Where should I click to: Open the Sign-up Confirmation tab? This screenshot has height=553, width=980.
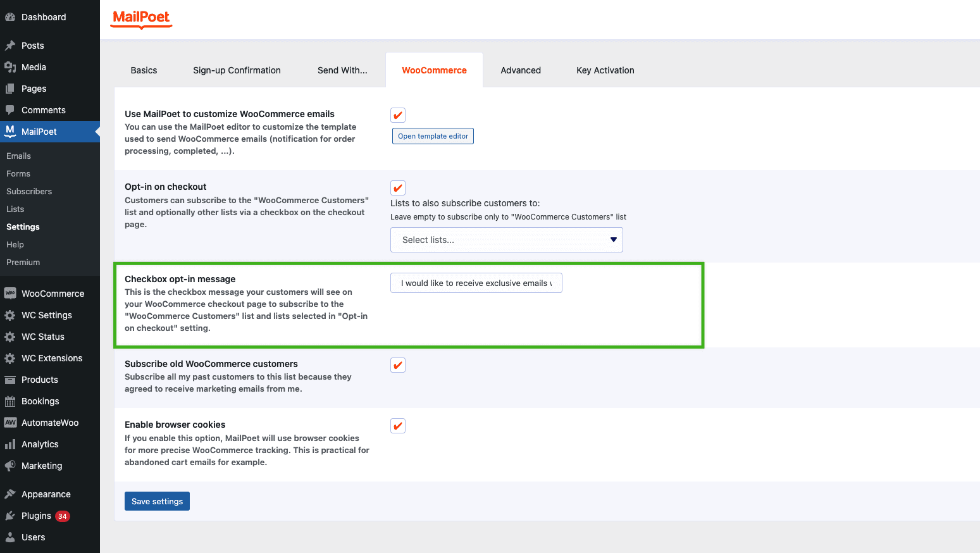pos(237,70)
